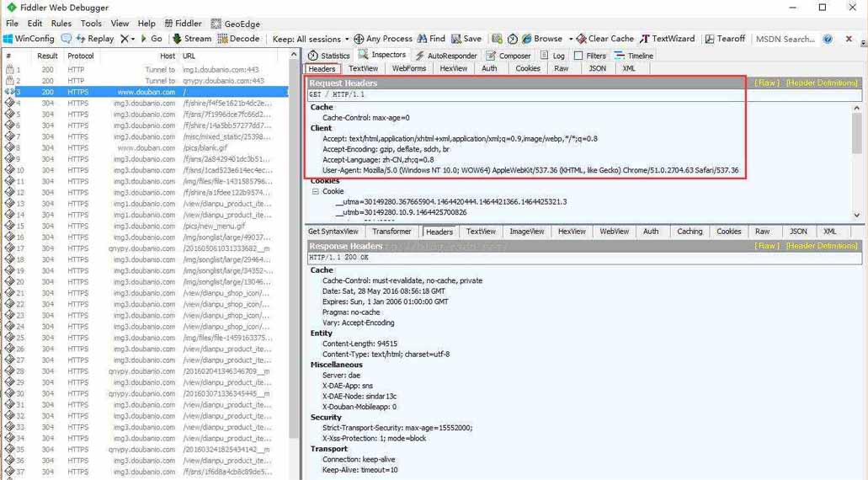This screenshot has width=868, height=480.
Task: Open the File menu
Action: coord(12,24)
